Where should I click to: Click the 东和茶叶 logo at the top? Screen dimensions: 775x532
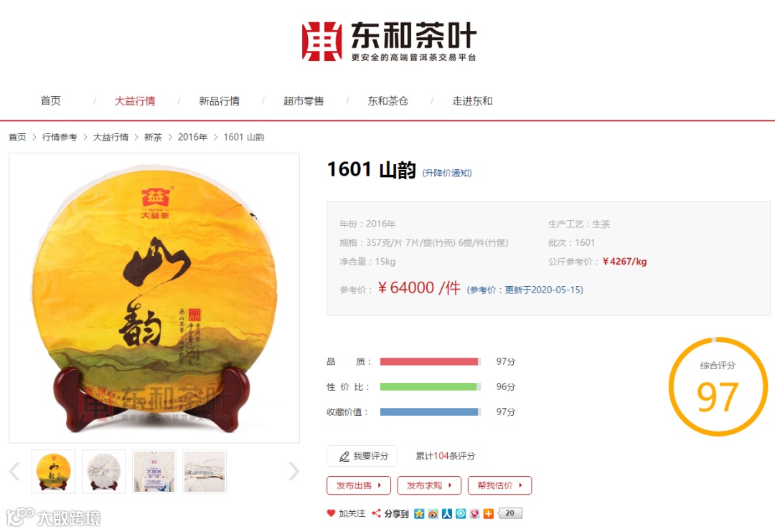(x=389, y=42)
